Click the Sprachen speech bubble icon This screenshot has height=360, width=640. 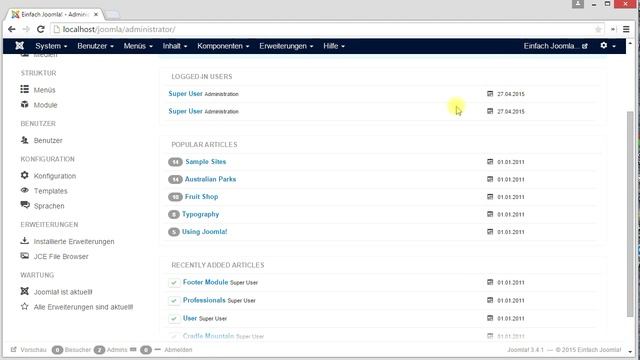tap(25, 205)
